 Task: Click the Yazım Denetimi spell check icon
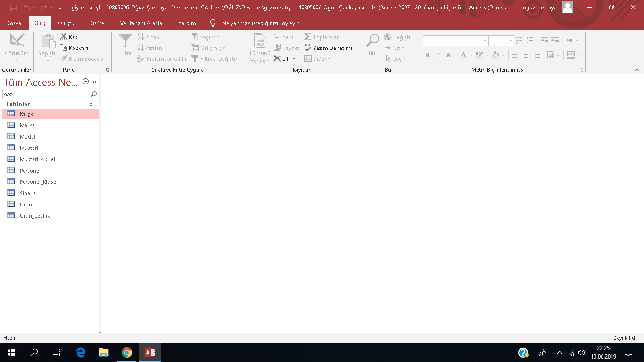coord(308,48)
